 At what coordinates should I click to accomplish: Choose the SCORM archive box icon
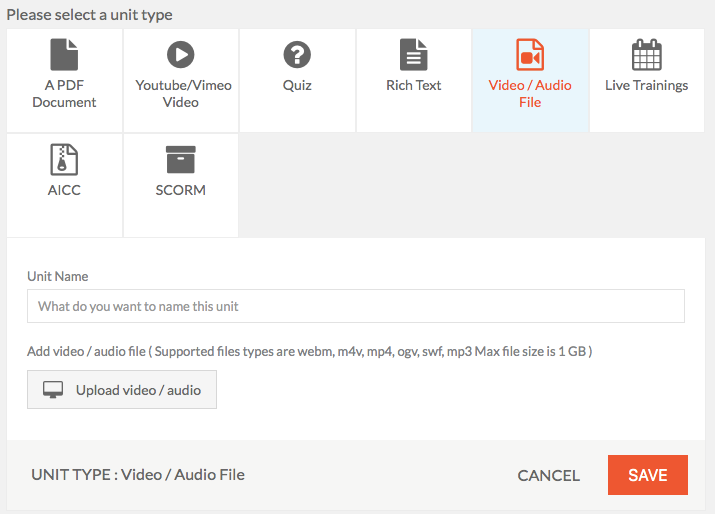point(181,160)
